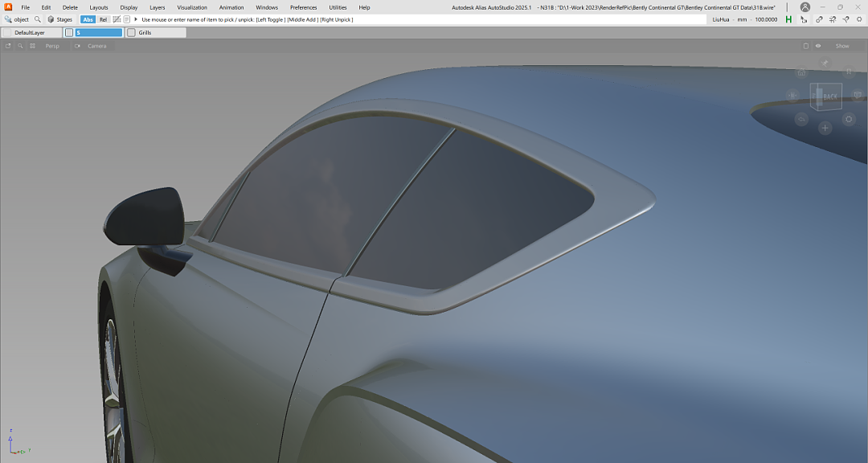This screenshot has height=463, width=868.
Task: Click the user account profile icon
Action: pos(805,7)
